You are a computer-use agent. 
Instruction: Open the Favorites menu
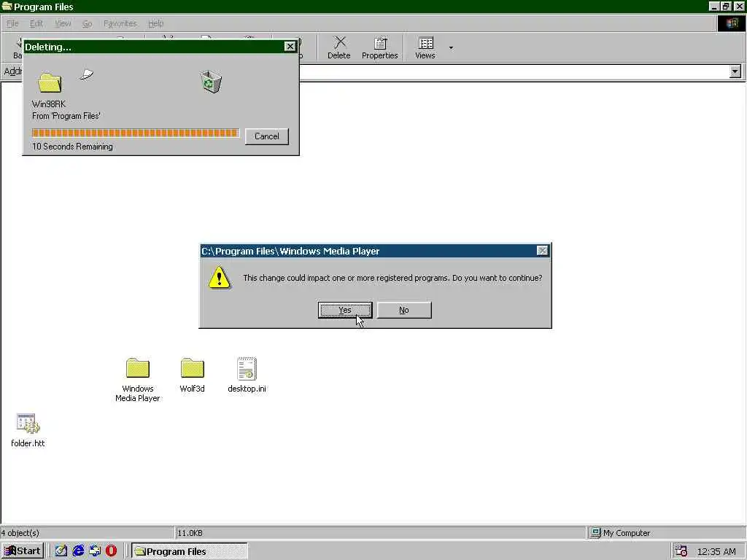pyautogui.click(x=120, y=23)
